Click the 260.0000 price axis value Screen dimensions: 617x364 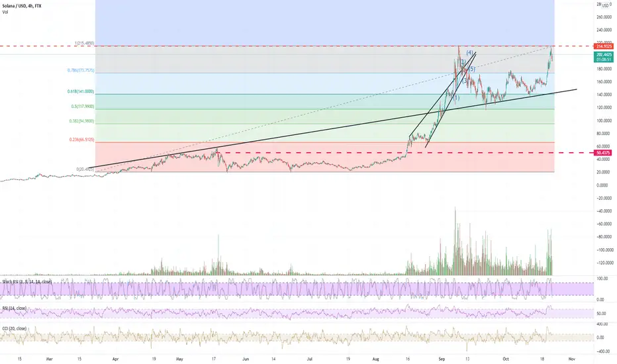(x=604, y=17)
